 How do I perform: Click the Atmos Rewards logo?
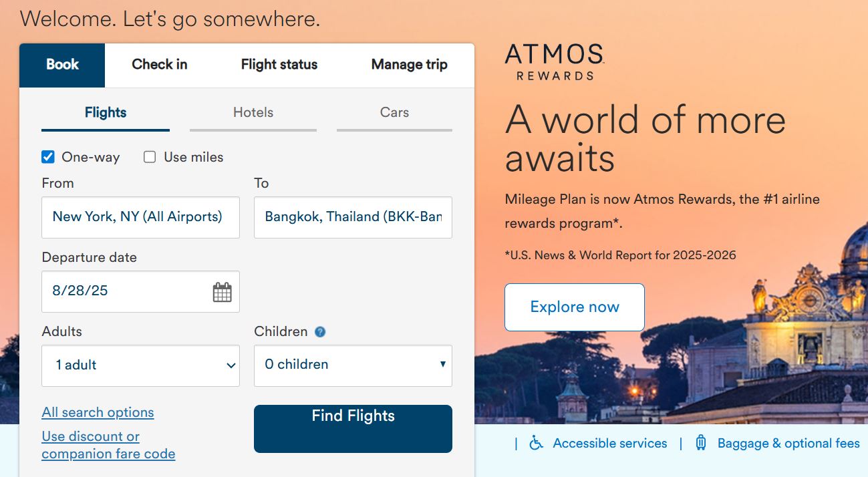[x=555, y=62]
